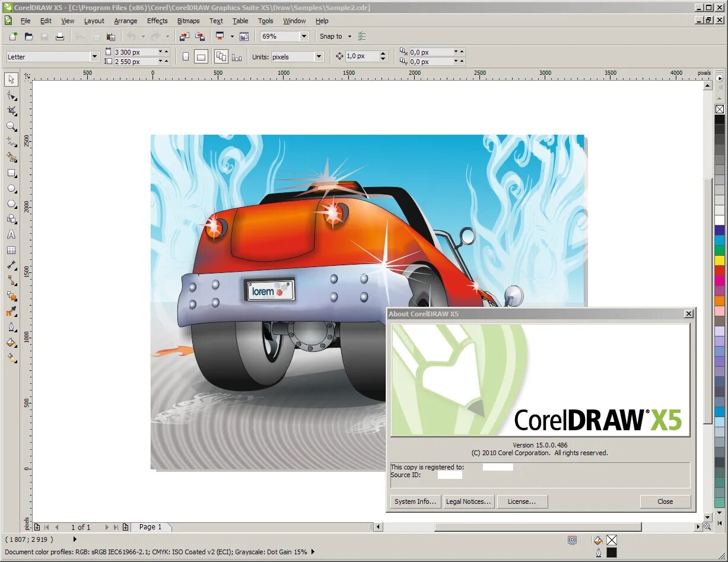Toggle apply layout to current page
728x562 pixels.
coord(237,57)
